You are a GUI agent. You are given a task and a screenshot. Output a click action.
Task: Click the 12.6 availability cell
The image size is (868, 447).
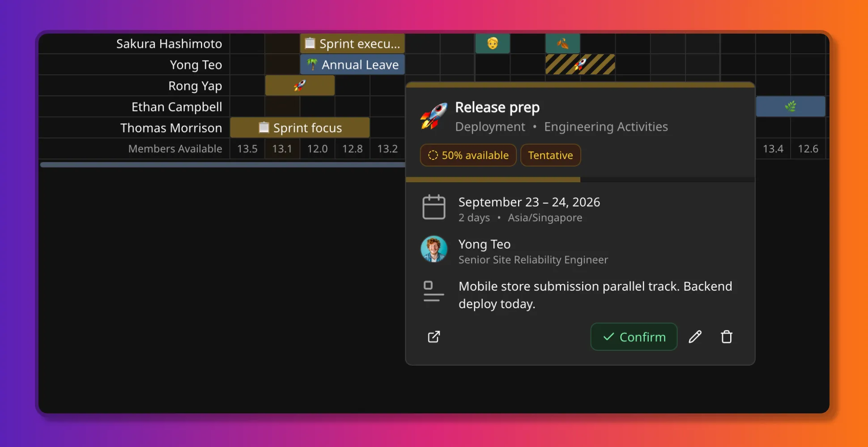click(808, 149)
